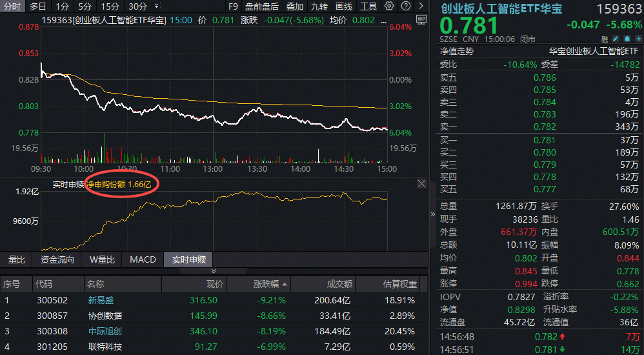This screenshot has height=355, width=644.
Task: Open the chart settings gear icon
Action: point(389,6)
